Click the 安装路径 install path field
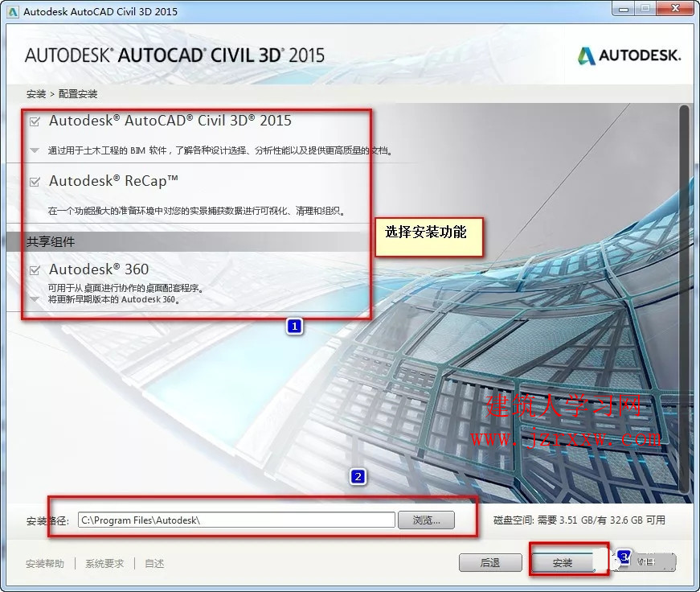 (x=236, y=520)
